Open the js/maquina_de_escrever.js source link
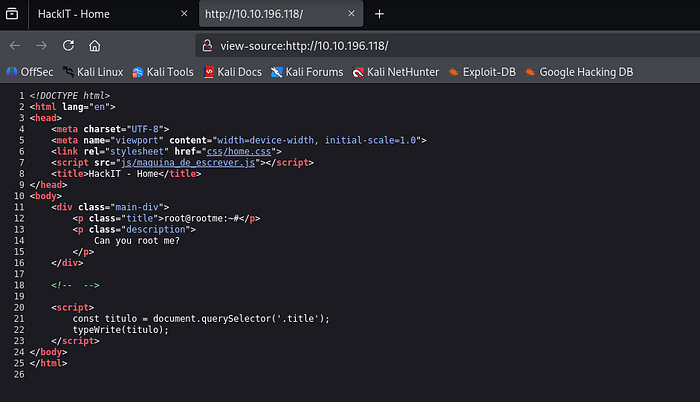 point(188,163)
